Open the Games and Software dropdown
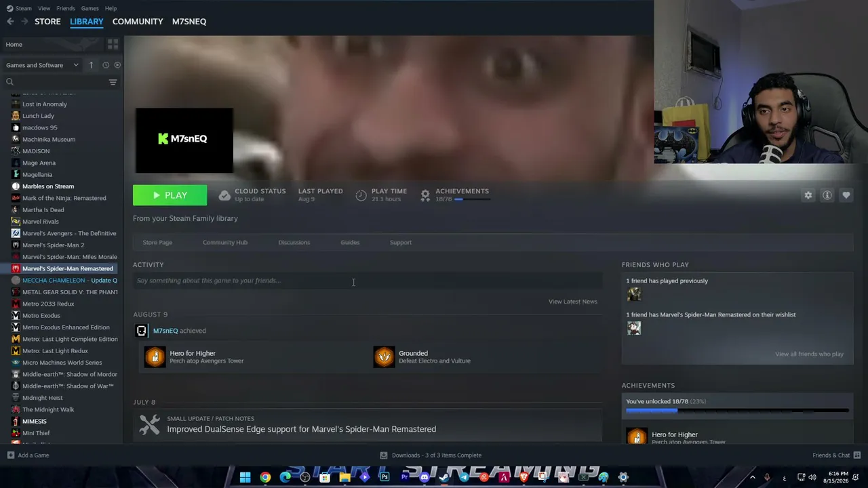This screenshot has height=488, width=868. point(42,65)
